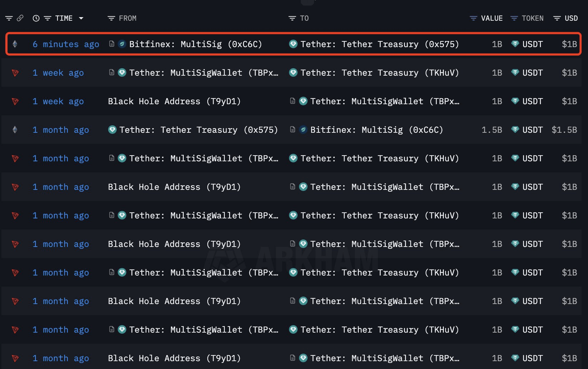Image resolution: width=588 pixels, height=369 pixels.
Task: Click USDT token icon in 1.5B row
Action: 515,130
